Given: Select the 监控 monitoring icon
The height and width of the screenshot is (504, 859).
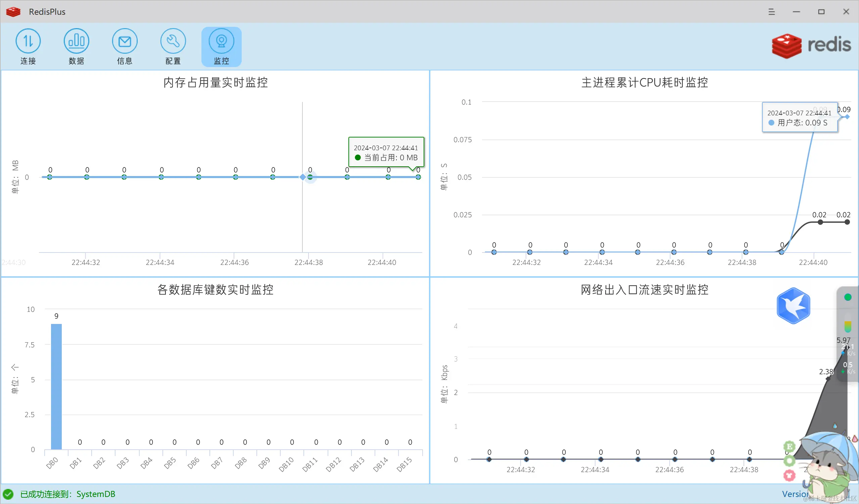Looking at the screenshot, I should 222,42.
